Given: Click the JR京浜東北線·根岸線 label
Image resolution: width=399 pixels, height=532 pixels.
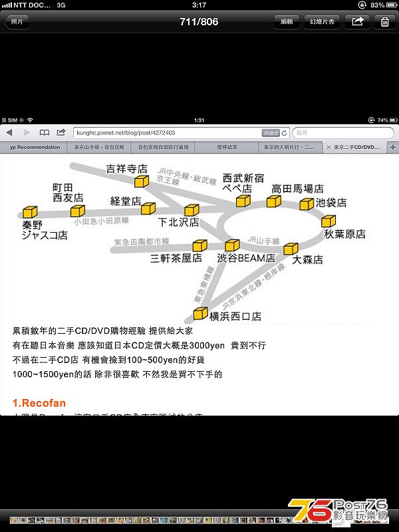Looking at the screenshot, I should [253, 287].
